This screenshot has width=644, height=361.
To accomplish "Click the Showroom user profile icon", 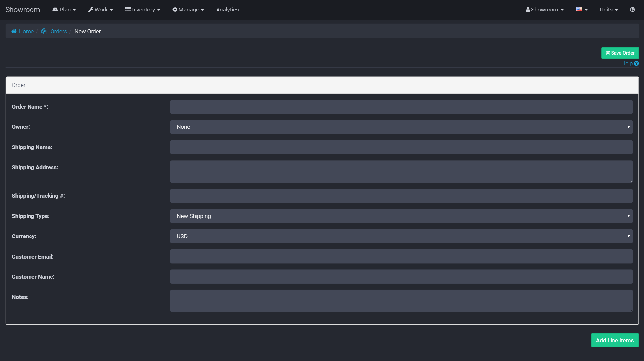I will (528, 10).
